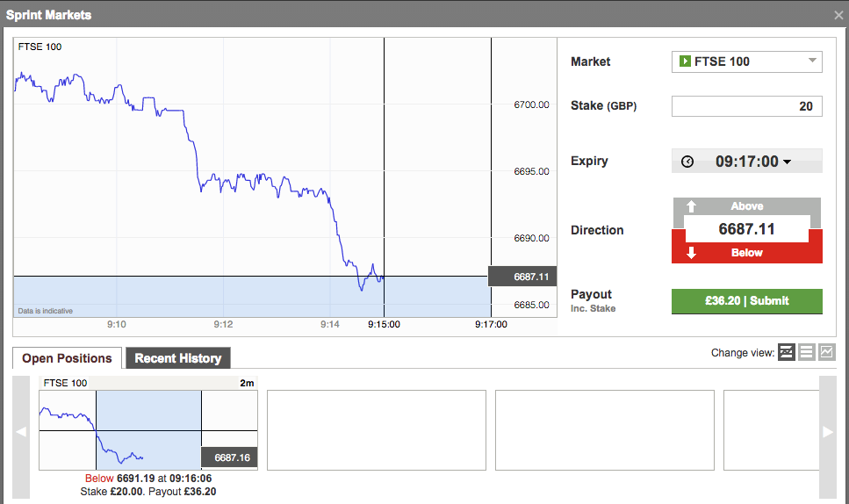
Task: Click the 'Stake £20.00. Payout £36.20' text
Action: pos(148,492)
